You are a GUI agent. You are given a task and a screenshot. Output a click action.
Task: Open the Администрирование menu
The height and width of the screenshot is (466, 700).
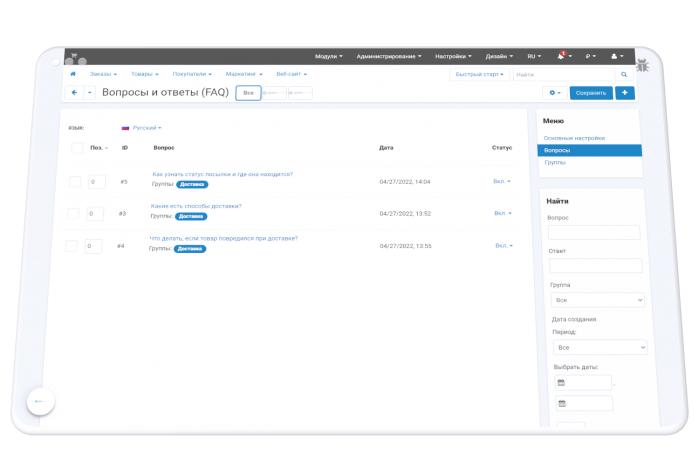coord(389,56)
